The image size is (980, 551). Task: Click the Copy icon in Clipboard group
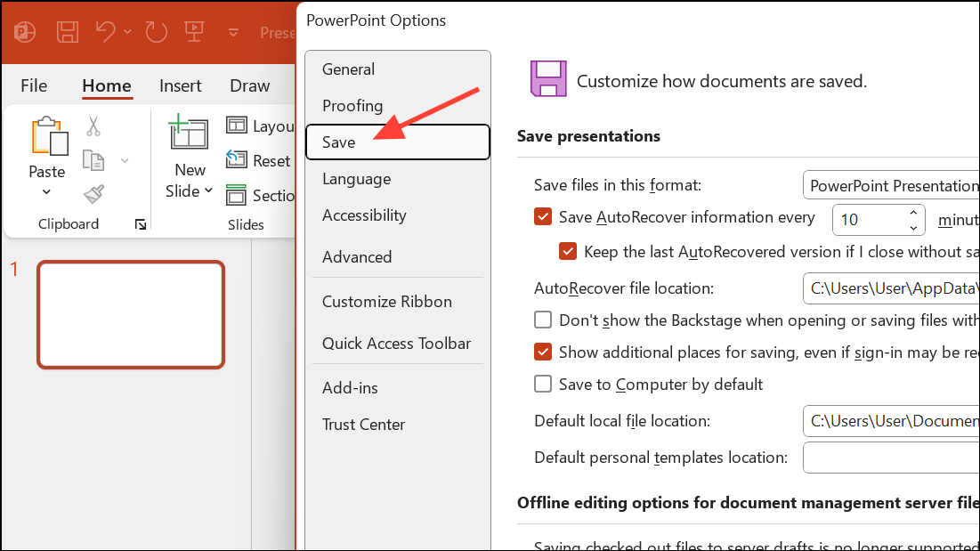(93, 160)
